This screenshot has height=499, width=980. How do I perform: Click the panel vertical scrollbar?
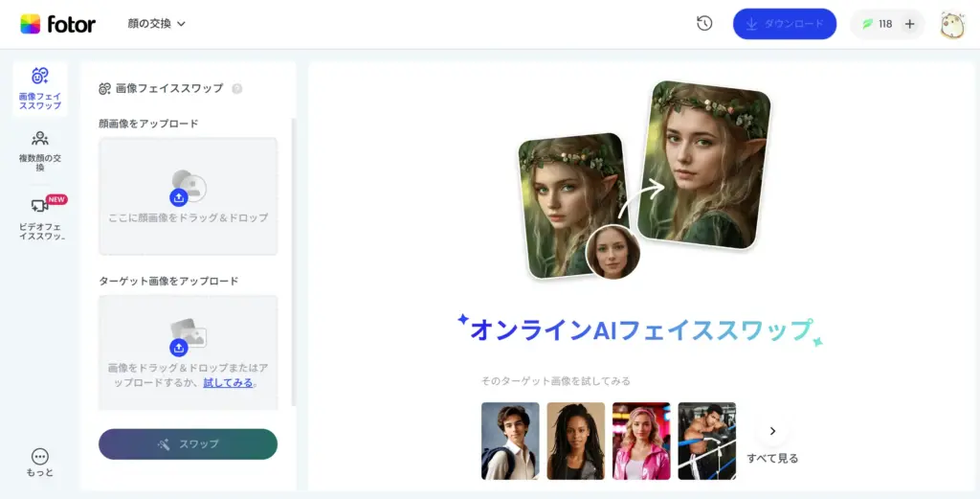295,262
